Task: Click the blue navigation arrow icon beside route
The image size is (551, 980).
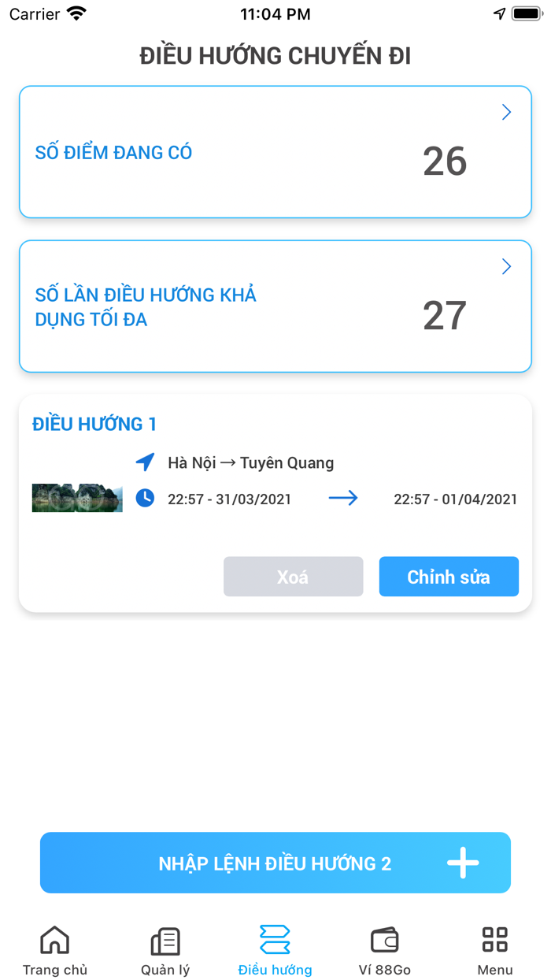Action: tap(145, 462)
